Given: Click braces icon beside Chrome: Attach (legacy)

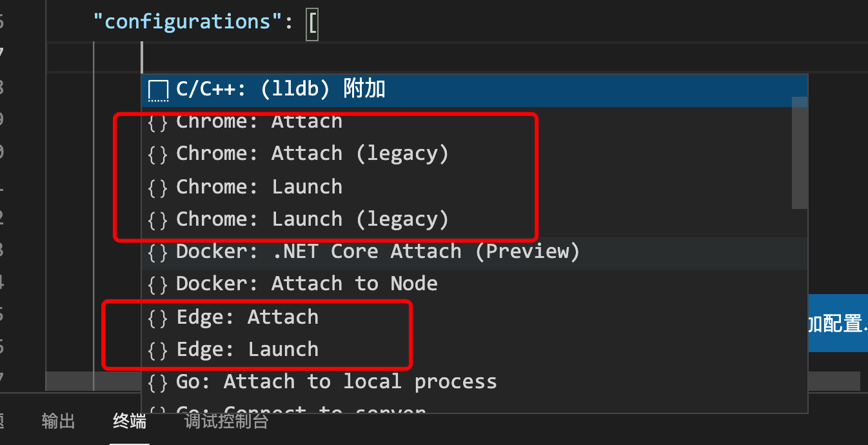Looking at the screenshot, I should point(158,154).
